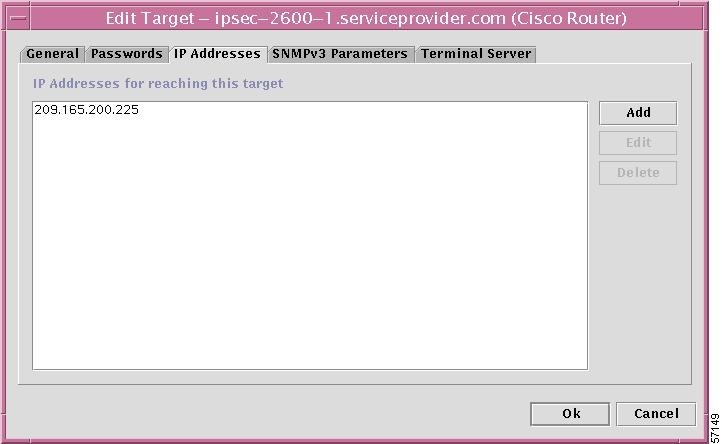This screenshot has width=722, height=444.
Task: Select the 209.165.200.225 list entry
Action: pos(87,110)
